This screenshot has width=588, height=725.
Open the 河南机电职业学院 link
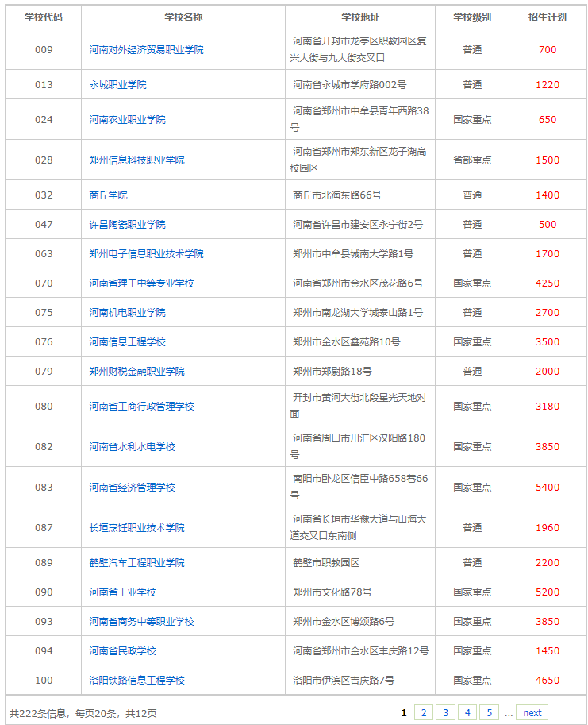coord(127,312)
